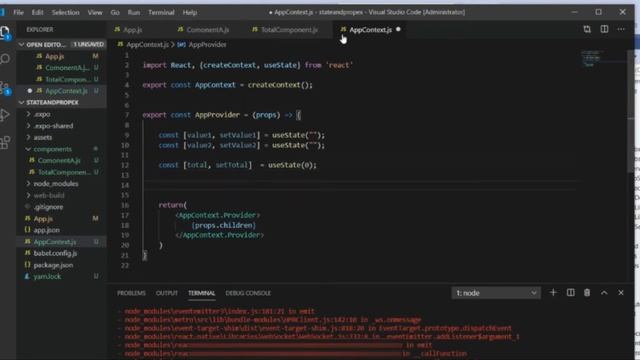Click the Open Changes icon in editor toolbar
The height and width of the screenshot is (360, 640).
(587, 29)
